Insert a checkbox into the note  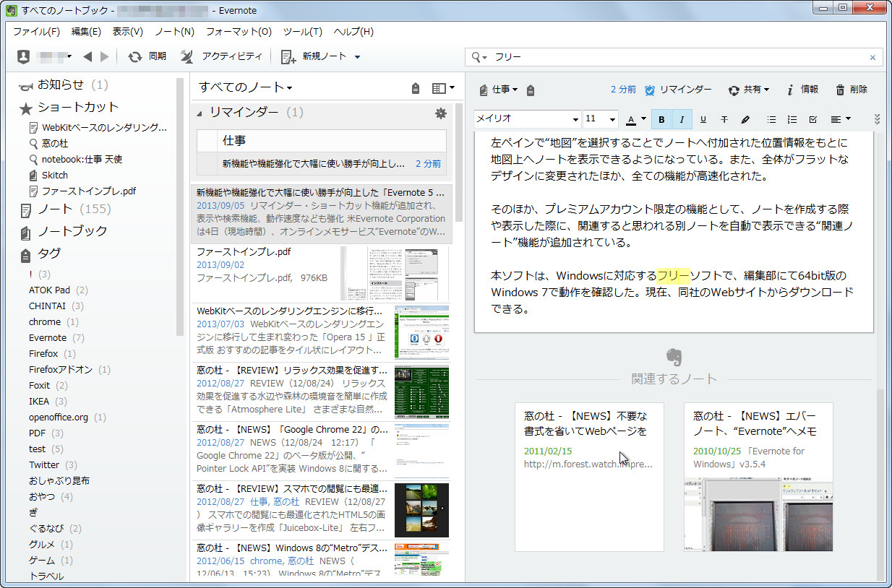pyautogui.click(x=812, y=119)
